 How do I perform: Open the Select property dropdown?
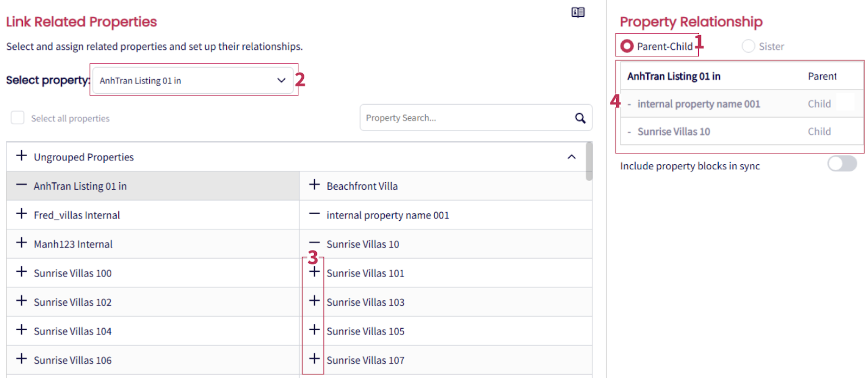193,80
